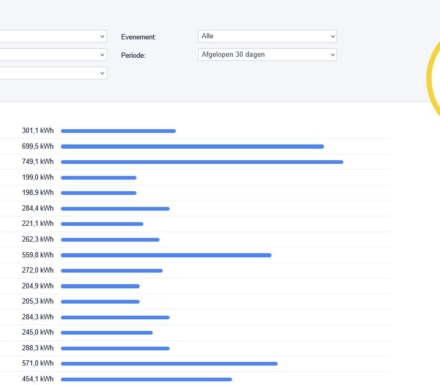Image resolution: width=440 pixels, height=385 pixels.
Task: Select the 571,0 kWh bar
Action: click(x=169, y=364)
